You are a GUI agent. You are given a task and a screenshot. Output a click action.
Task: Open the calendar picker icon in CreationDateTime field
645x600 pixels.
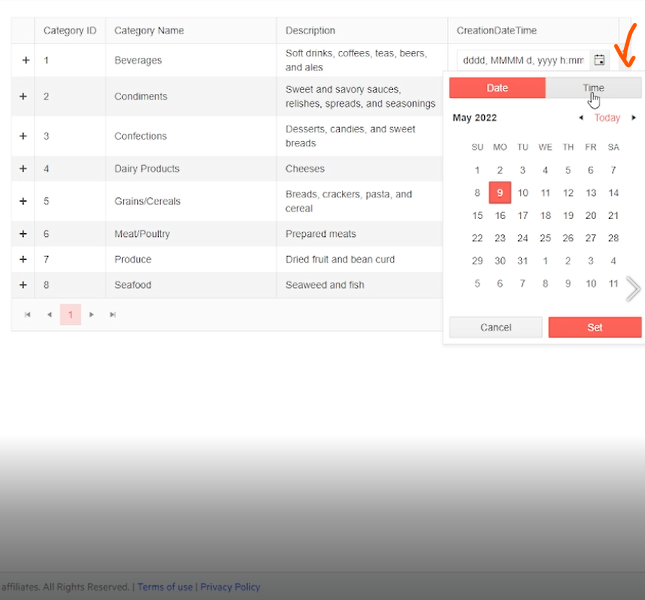click(x=599, y=60)
